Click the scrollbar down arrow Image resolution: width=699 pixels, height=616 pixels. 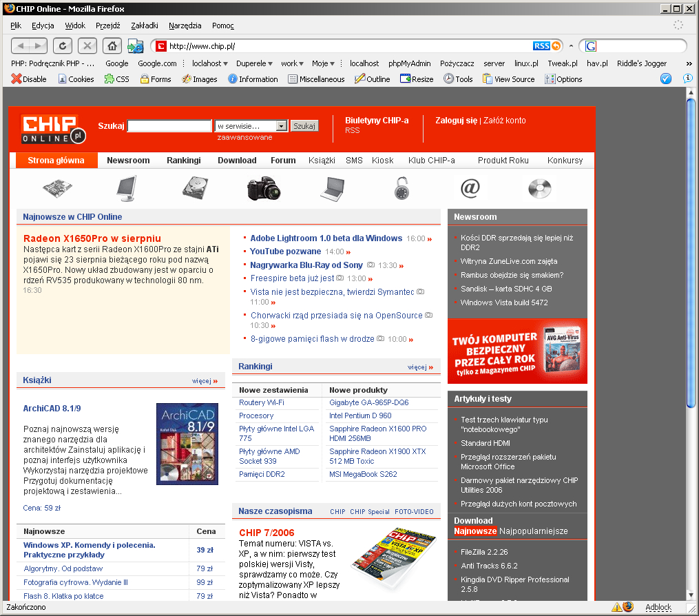(x=691, y=595)
